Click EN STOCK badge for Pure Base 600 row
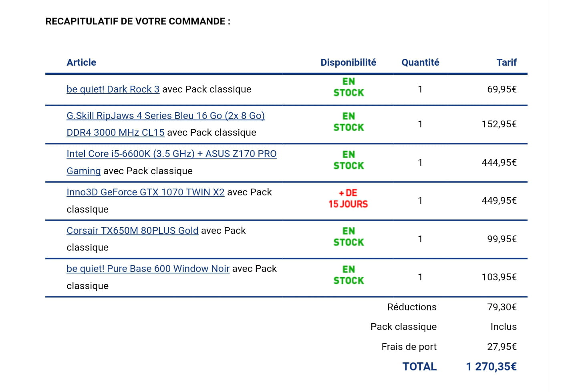 (348, 275)
